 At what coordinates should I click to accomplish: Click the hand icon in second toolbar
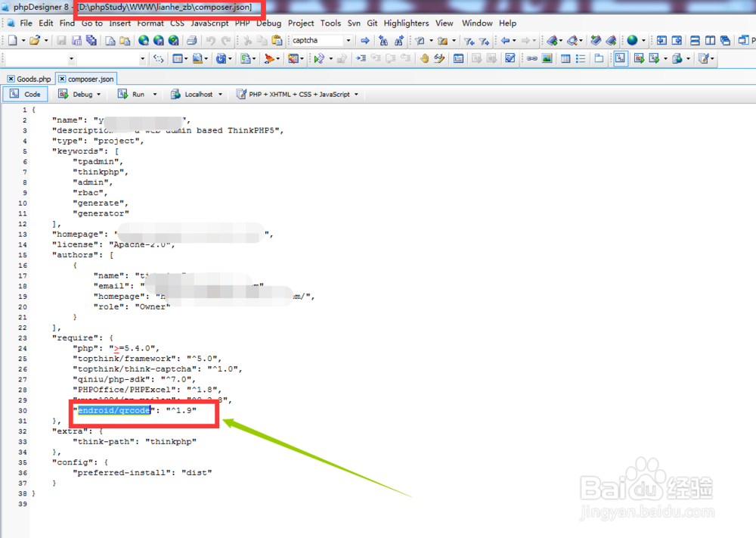point(424,59)
